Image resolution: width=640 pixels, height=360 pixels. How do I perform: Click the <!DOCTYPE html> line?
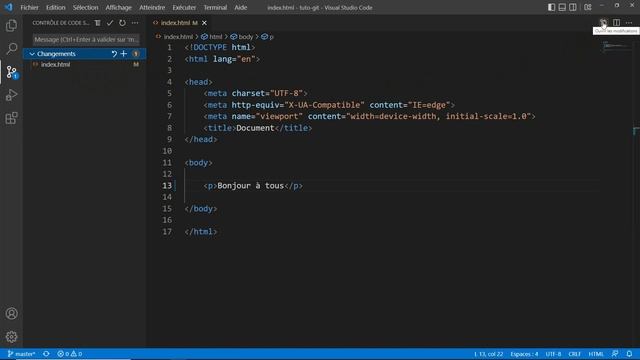[220, 47]
